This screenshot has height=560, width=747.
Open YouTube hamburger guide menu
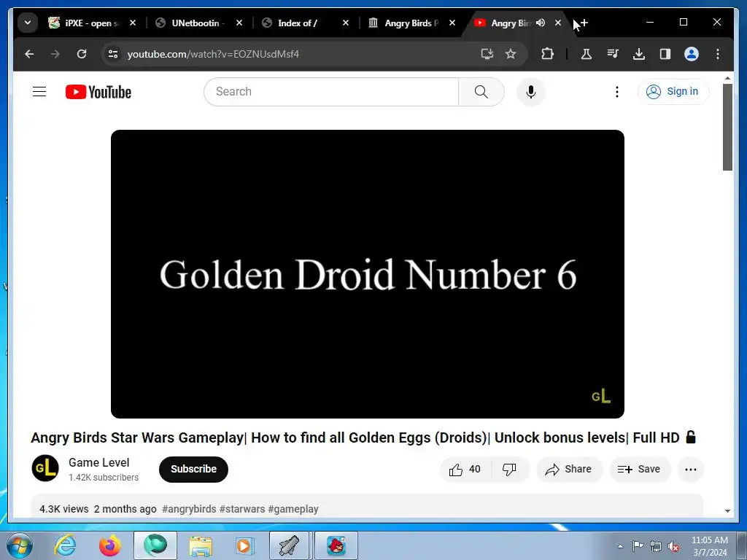pos(39,92)
